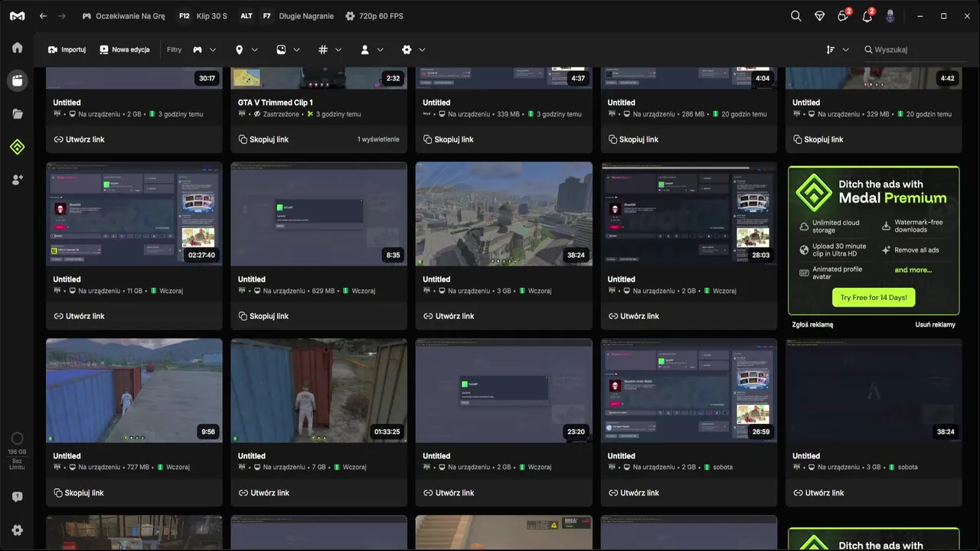Click Try Free for 14 Days!
Viewport: 980px width, 551px height.
pos(874,297)
